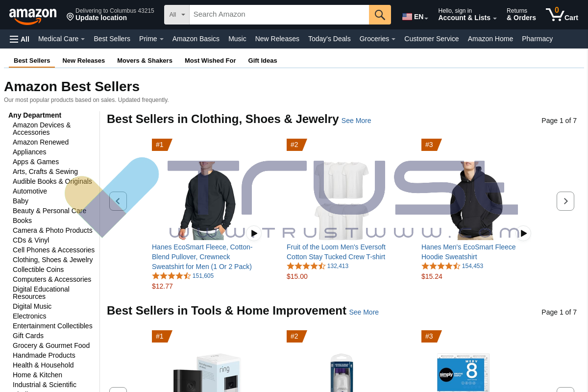This screenshot has height=392, width=588.
Task: Open the All hamburger menu
Action: pos(20,39)
